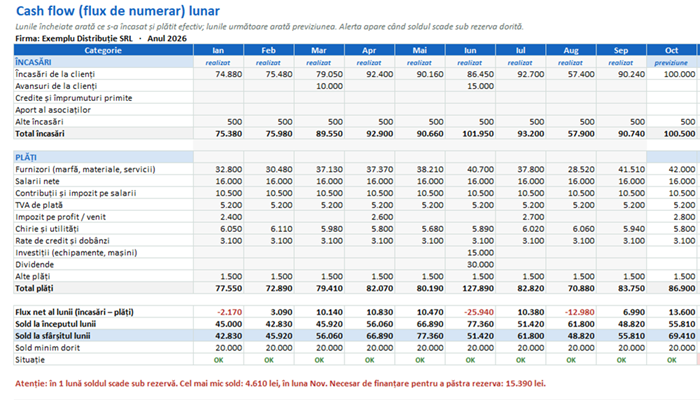Select the Mar advance cell 10.000
The width and height of the screenshot is (700, 400).
319,86
